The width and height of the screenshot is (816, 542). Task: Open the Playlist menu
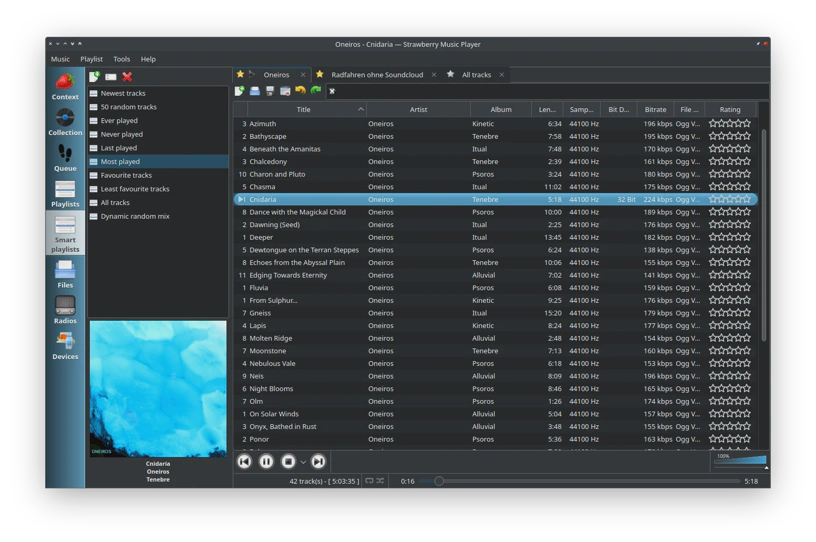pyautogui.click(x=92, y=59)
